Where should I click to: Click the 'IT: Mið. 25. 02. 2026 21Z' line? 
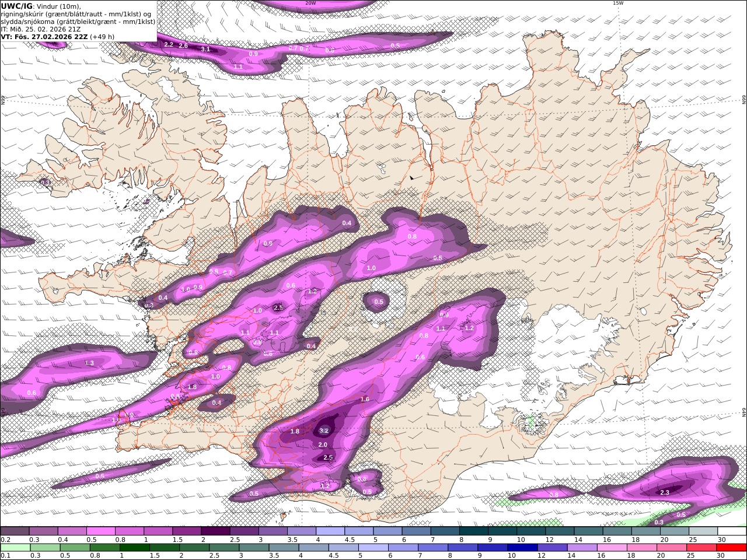coord(41,29)
